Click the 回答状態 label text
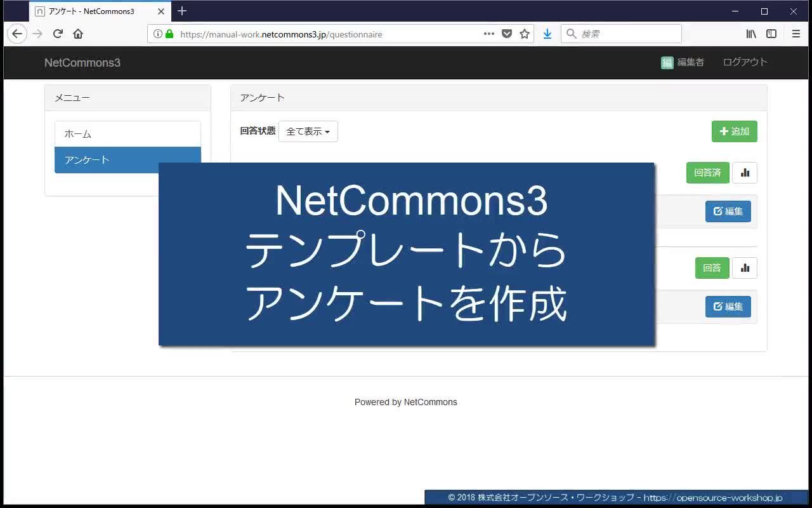 (x=258, y=131)
